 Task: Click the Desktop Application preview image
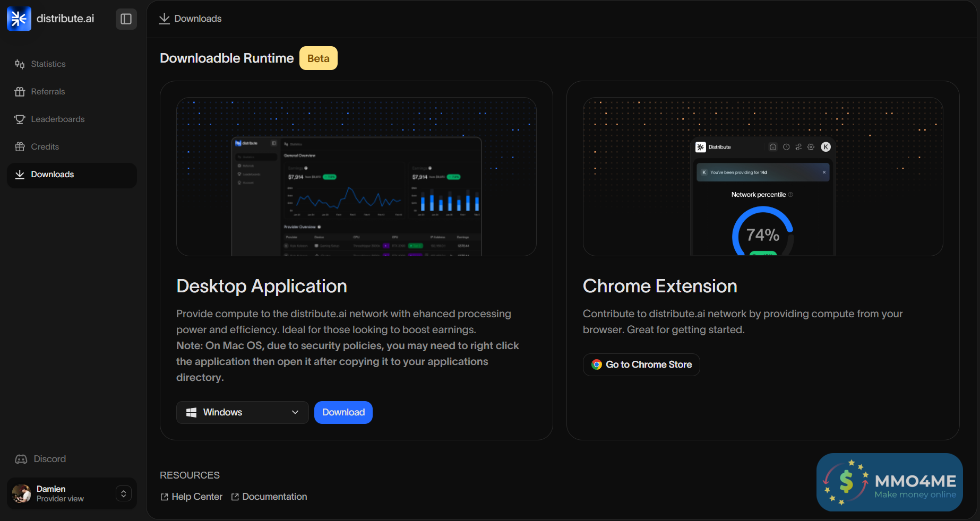tap(356, 177)
